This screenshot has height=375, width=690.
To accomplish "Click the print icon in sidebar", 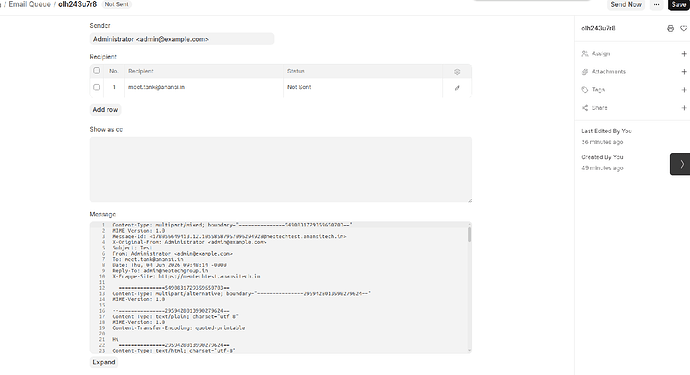I will tap(670, 28).
